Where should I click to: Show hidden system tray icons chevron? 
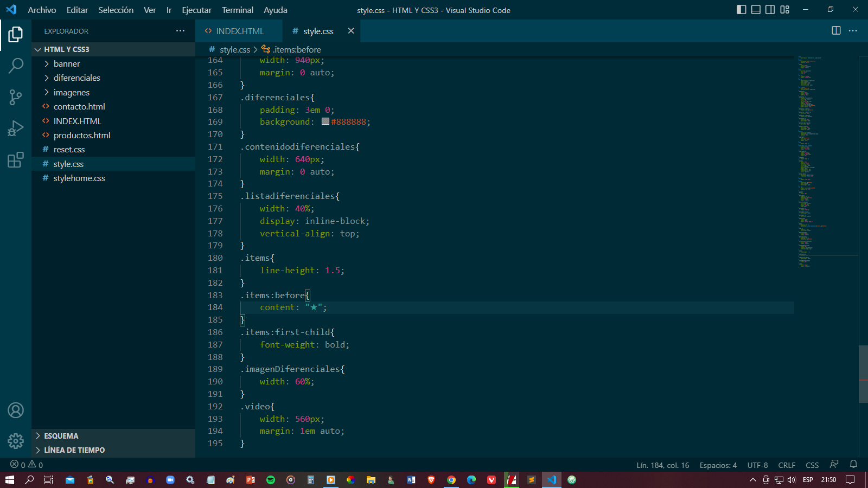pos(752,480)
